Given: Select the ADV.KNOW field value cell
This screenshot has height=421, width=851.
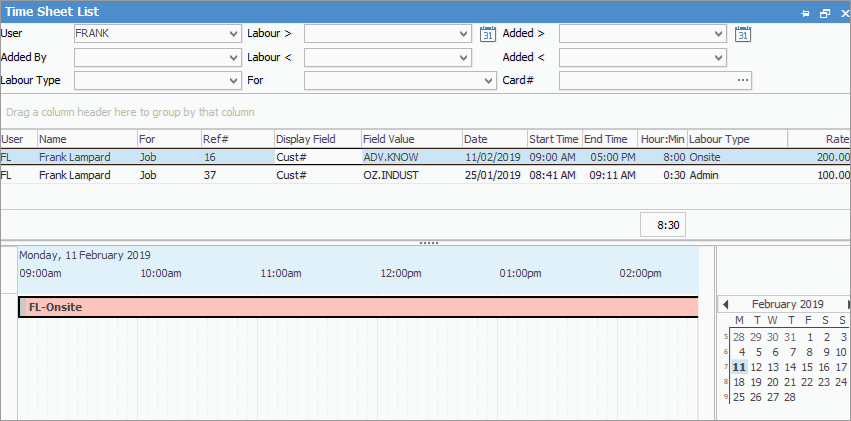Looking at the screenshot, I should pos(411,157).
